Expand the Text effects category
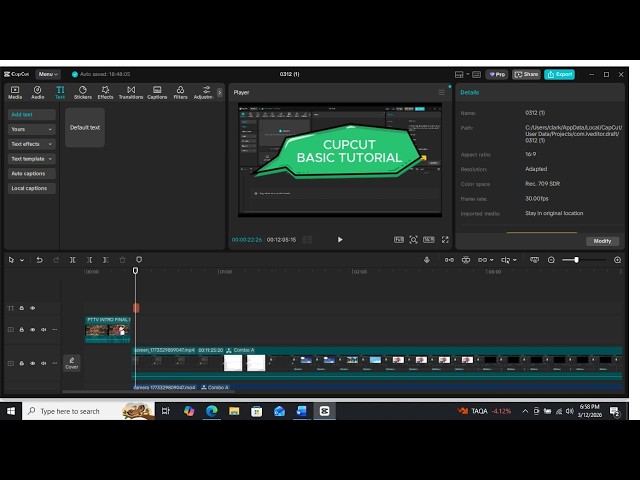This screenshot has height=480, width=640. 31,144
